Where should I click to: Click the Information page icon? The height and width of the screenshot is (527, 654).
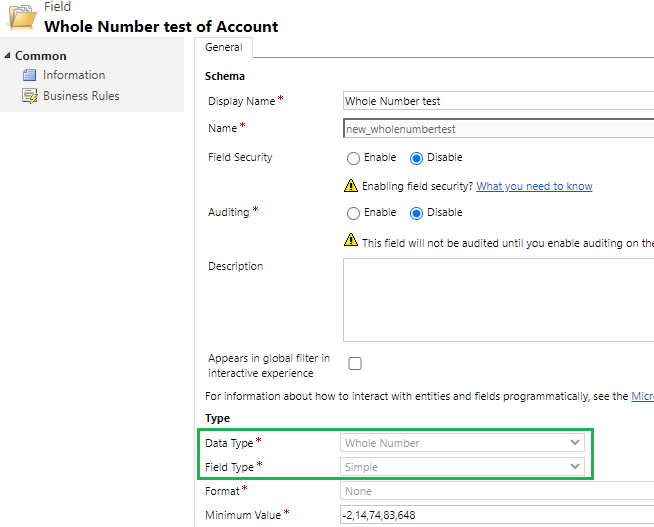pyautogui.click(x=29, y=75)
